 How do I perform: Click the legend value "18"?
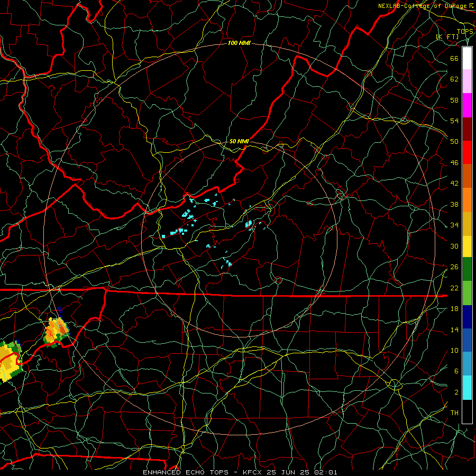(x=454, y=309)
